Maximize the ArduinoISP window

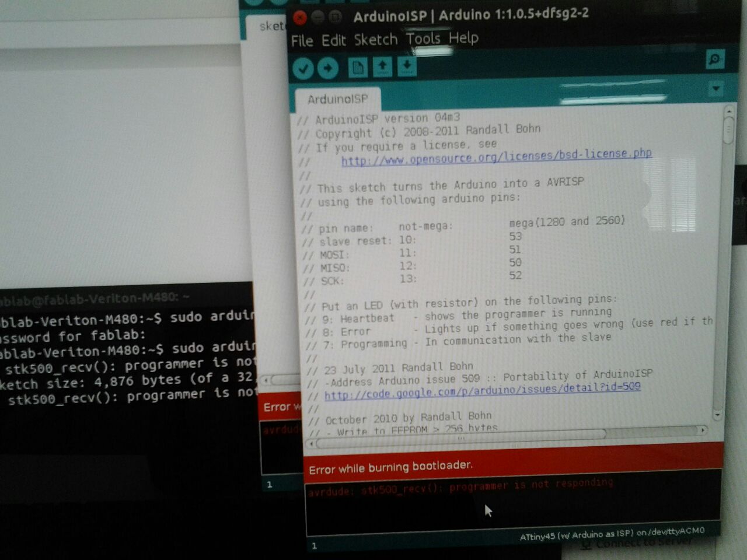click(x=335, y=17)
